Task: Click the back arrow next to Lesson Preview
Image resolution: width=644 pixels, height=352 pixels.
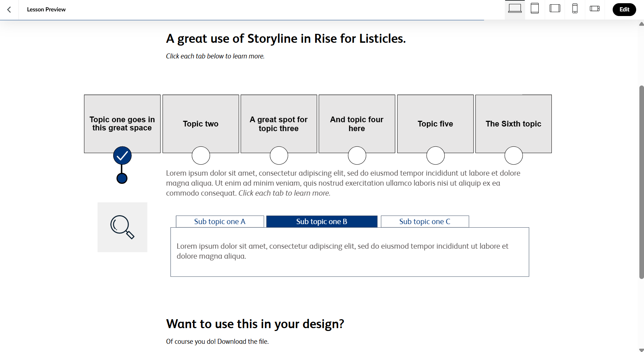Action: (x=9, y=10)
